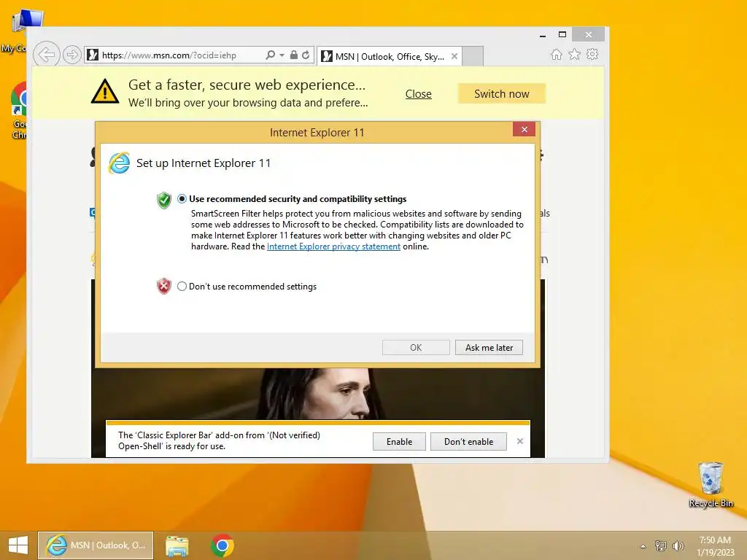
Task: Minimize the Internet Explorer window
Action: [x=543, y=35]
